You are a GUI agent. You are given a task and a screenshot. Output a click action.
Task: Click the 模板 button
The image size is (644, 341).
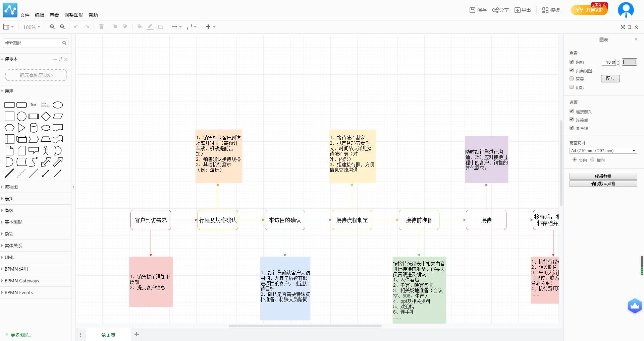[551, 10]
